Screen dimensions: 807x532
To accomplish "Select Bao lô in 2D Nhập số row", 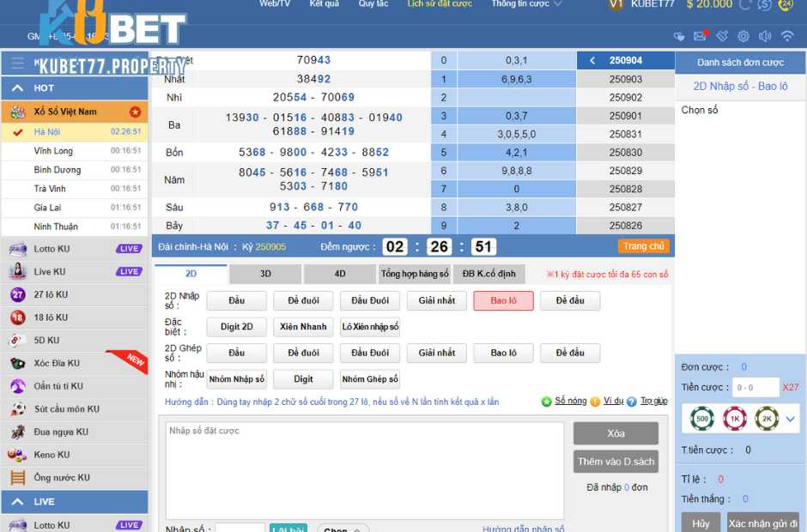I will click(x=503, y=300).
